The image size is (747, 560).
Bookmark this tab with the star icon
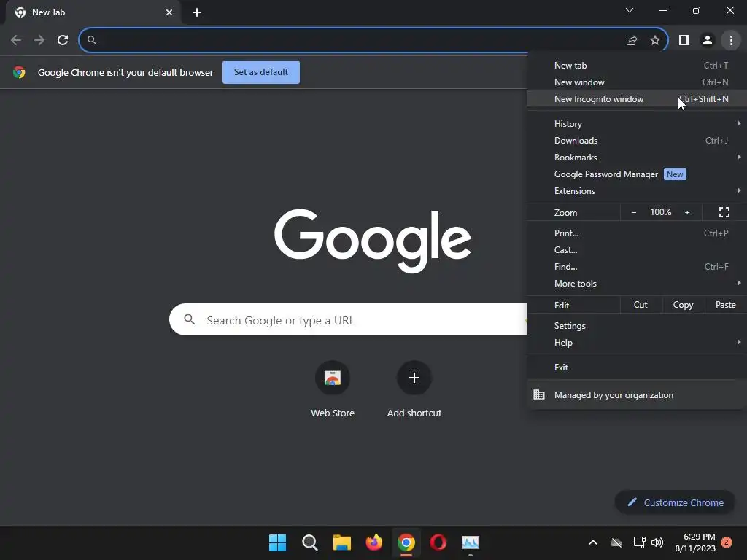point(655,41)
